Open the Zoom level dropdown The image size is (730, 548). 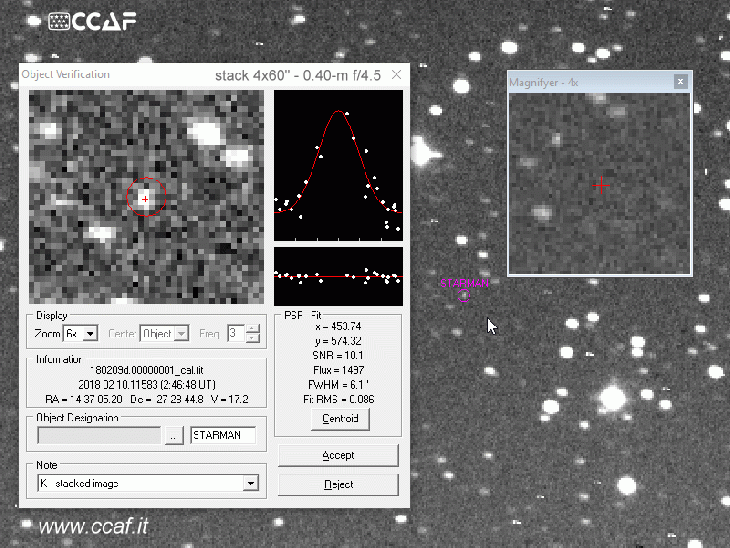click(90, 333)
